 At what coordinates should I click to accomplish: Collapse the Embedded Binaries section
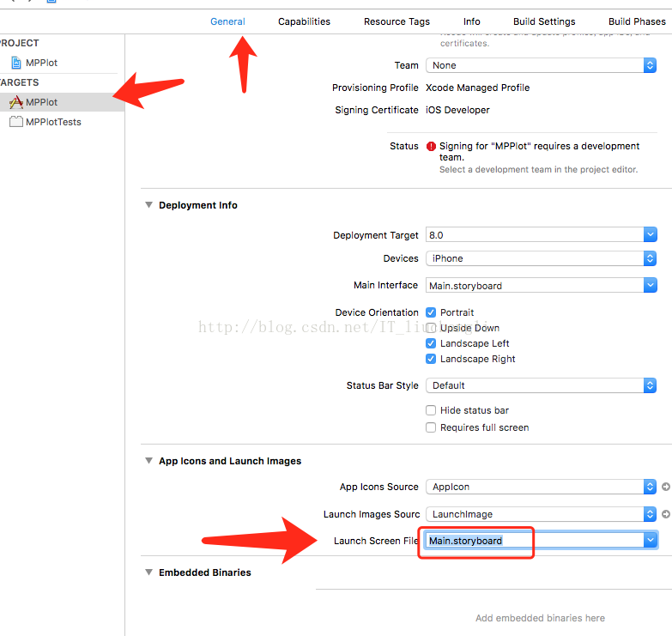148,572
